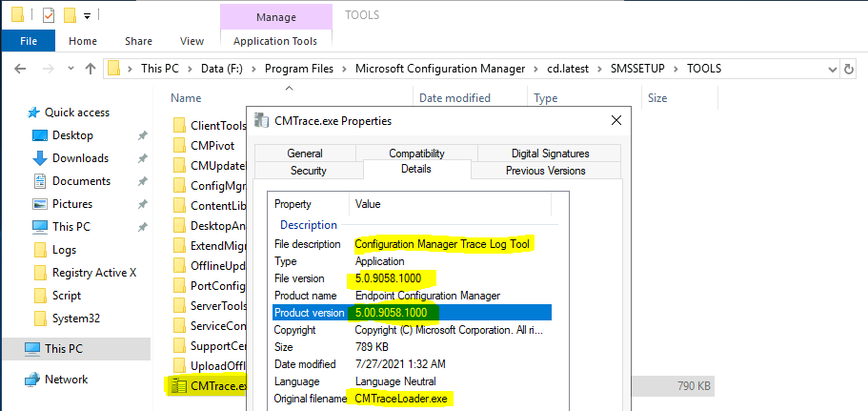
Task: Click 'SMSSETUP' in the address breadcrumb
Action: point(637,69)
